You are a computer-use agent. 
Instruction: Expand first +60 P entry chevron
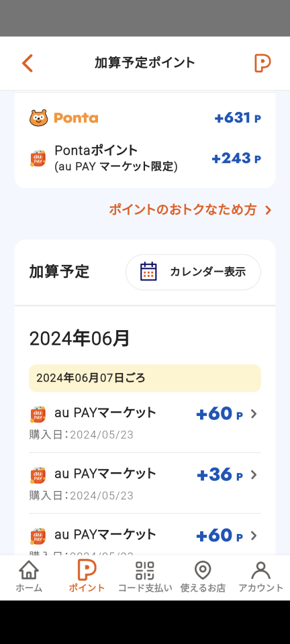pyautogui.click(x=254, y=414)
